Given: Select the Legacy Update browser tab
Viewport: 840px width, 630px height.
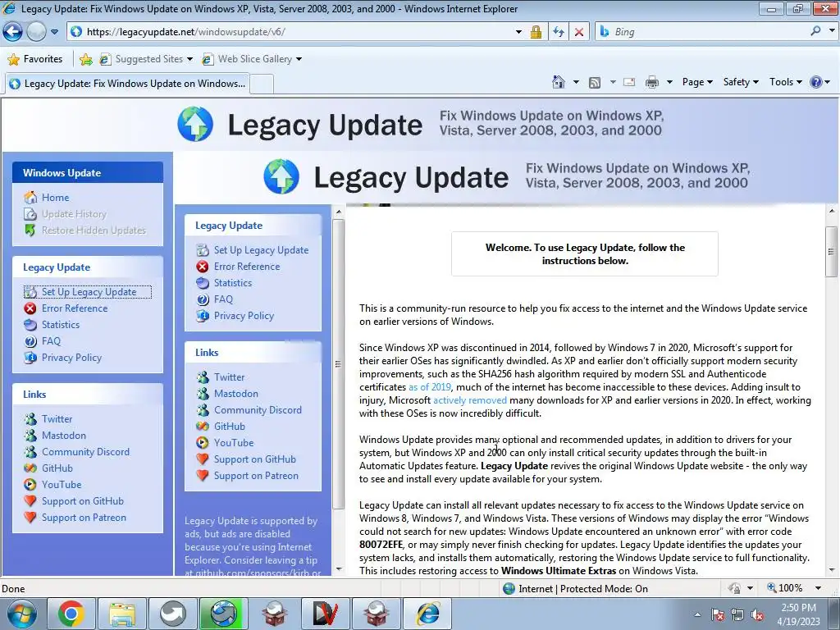Looking at the screenshot, I should tap(126, 84).
